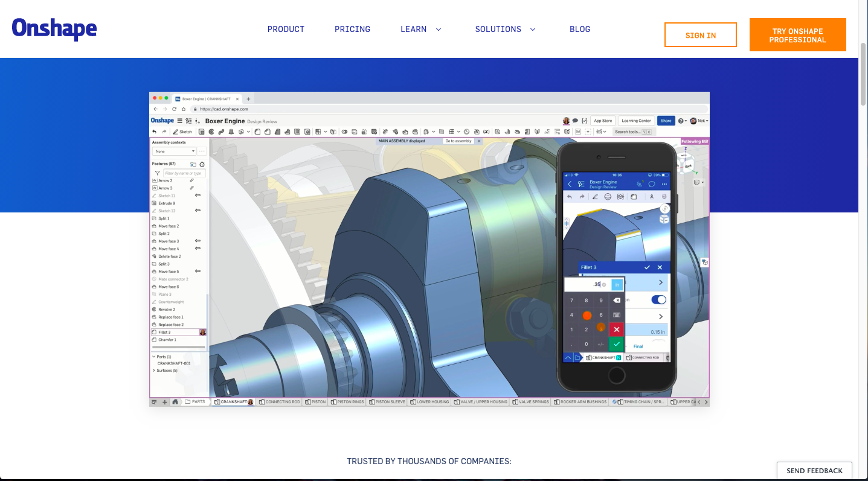Confirm Fillet 3 with the header checkmark
This screenshot has height=481, width=868.
coord(647,267)
